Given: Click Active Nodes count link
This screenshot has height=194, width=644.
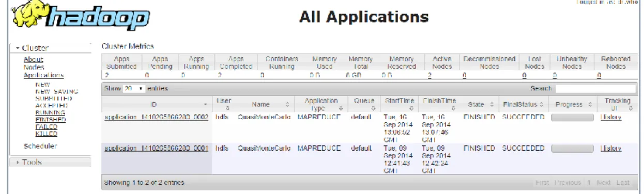Looking at the screenshot, I should (x=430, y=75).
